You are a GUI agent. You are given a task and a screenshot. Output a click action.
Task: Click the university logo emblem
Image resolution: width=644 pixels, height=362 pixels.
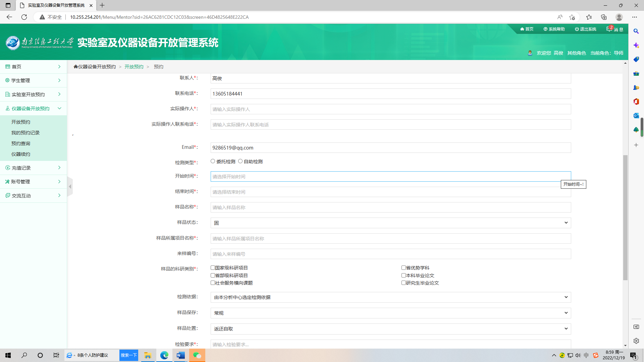[13, 43]
